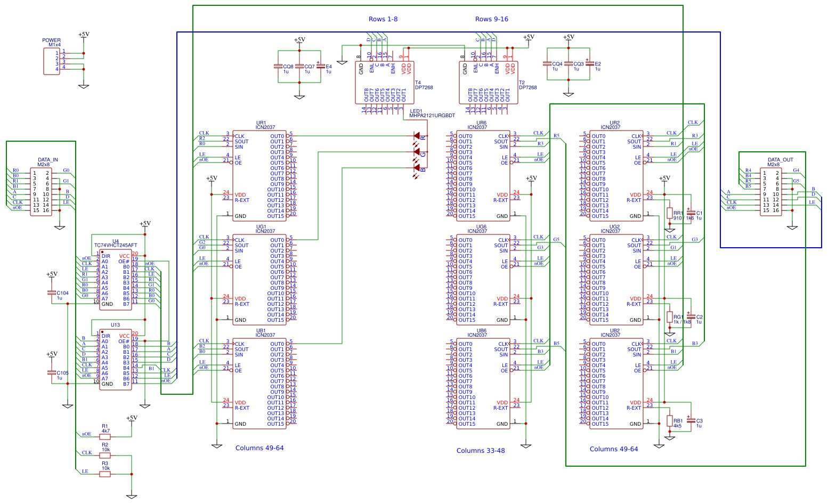Click the blue LED diode symbol of LED1
Image resolution: width=828 pixels, height=504 pixels.
417,168
